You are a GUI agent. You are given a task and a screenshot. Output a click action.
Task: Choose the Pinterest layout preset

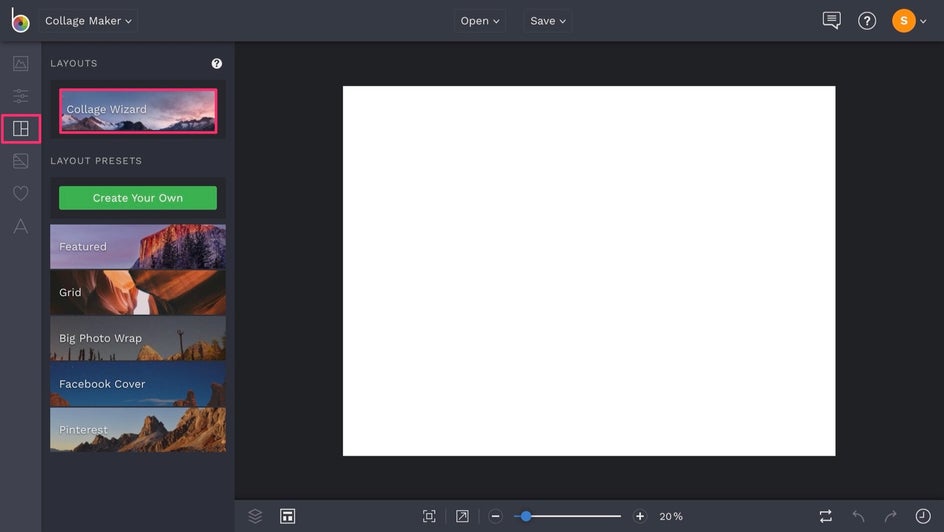tap(138, 430)
